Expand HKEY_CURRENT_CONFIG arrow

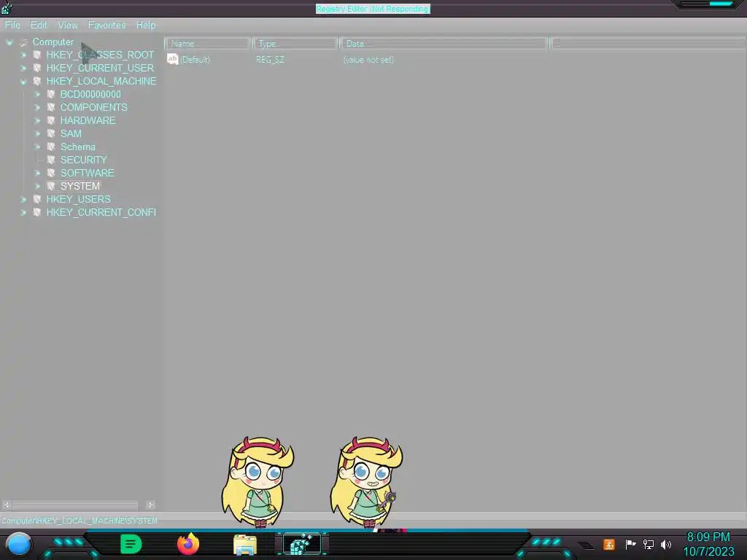point(23,213)
